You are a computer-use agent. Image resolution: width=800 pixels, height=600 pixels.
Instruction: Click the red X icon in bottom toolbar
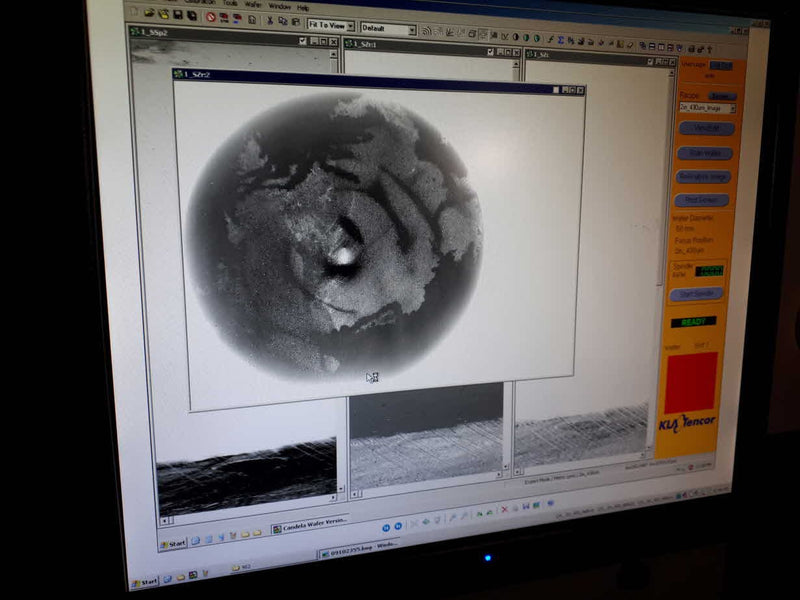tap(505, 509)
